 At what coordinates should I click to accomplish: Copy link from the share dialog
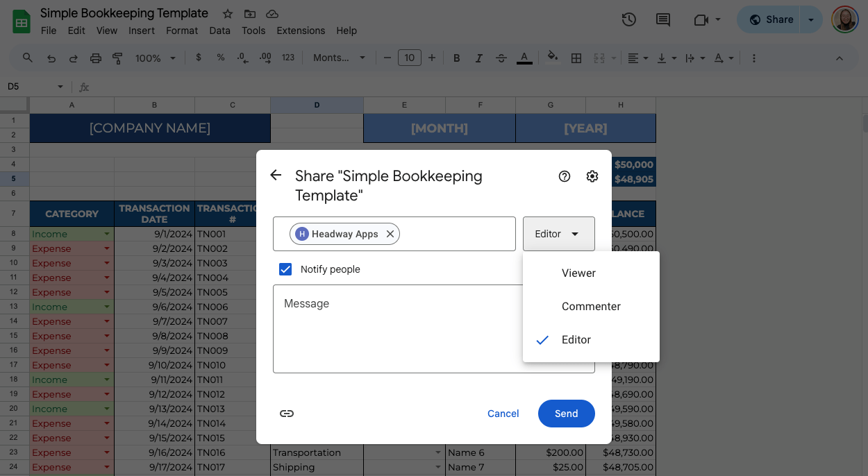coord(287,414)
